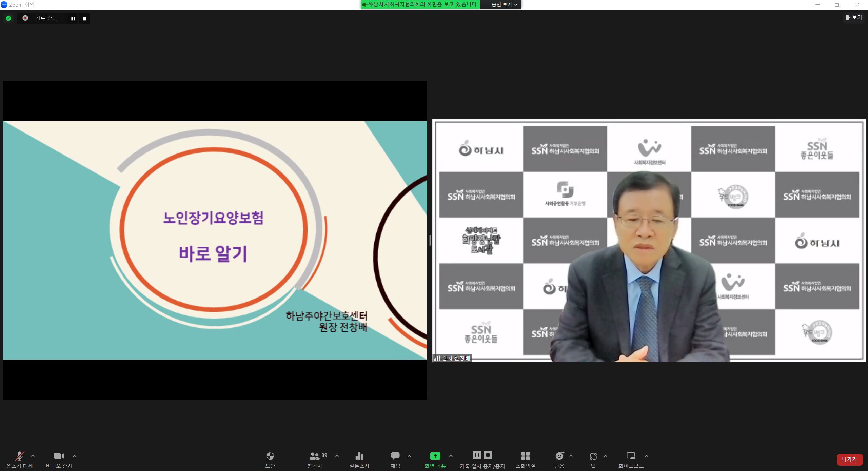Click green screen share (화면 공유) button
The width and height of the screenshot is (868, 471).
[435, 456]
